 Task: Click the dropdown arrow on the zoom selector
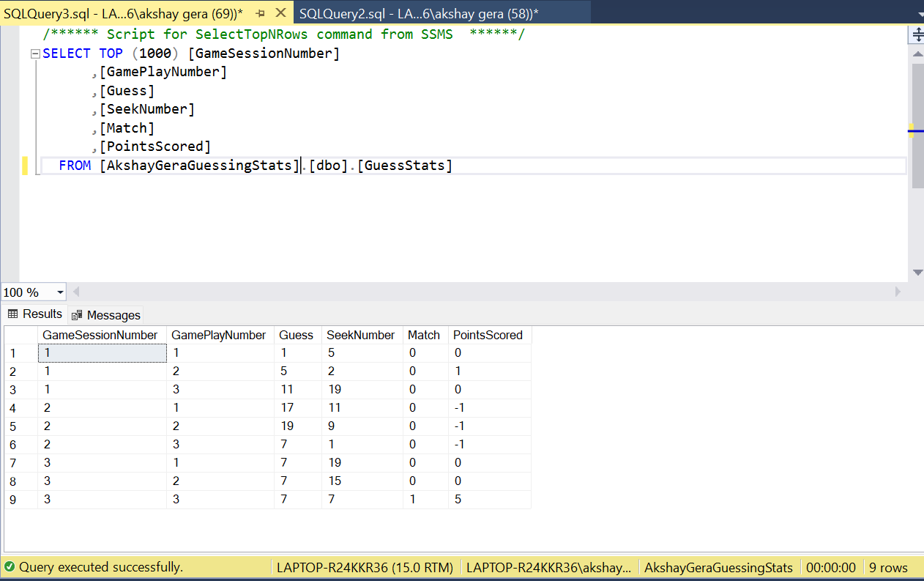[59, 292]
